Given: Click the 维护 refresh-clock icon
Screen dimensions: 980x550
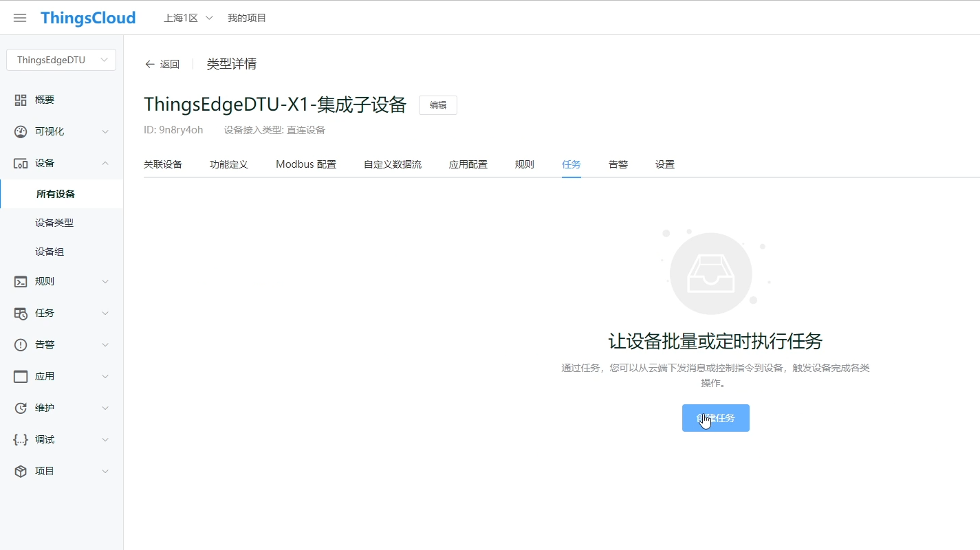Looking at the screenshot, I should tap(21, 408).
